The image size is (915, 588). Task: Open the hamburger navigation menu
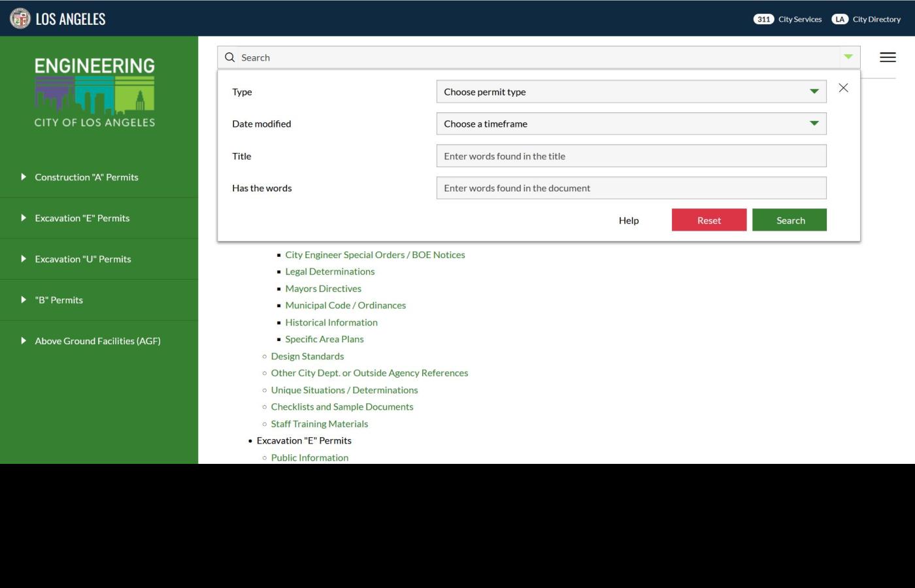pyautogui.click(x=888, y=57)
